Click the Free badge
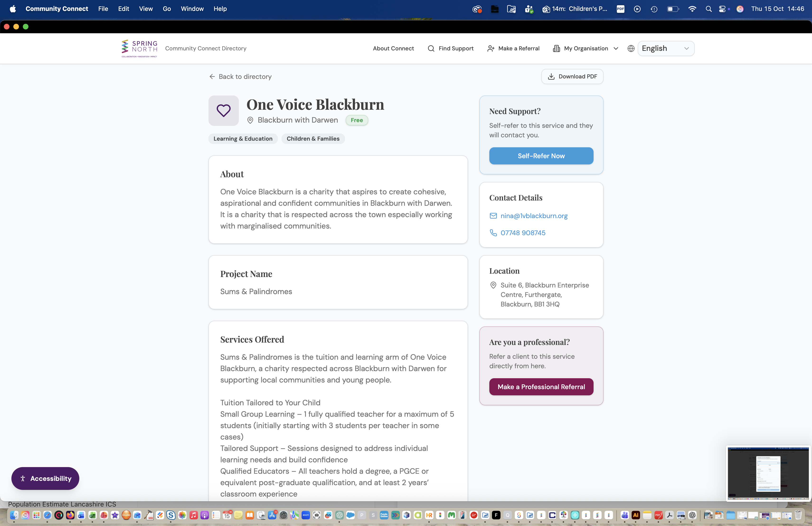Image resolution: width=812 pixels, height=526 pixels. tap(357, 120)
